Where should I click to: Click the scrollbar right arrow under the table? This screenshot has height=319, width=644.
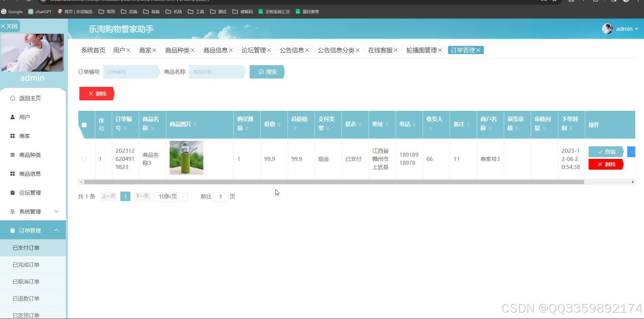pyautogui.click(x=633, y=182)
